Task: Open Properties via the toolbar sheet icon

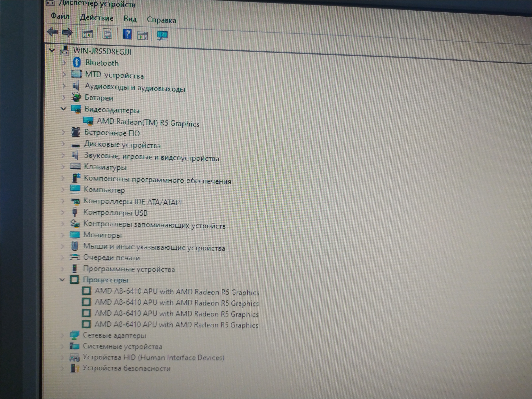Action: (x=107, y=34)
